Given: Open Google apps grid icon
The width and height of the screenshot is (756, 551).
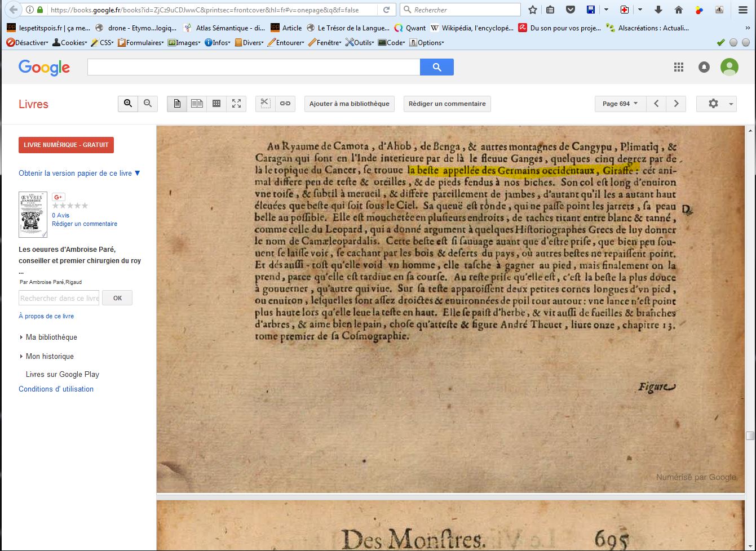Looking at the screenshot, I should tap(679, 67).
